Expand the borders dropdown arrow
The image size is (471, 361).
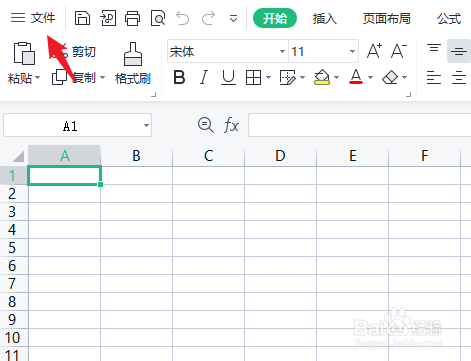268,78
